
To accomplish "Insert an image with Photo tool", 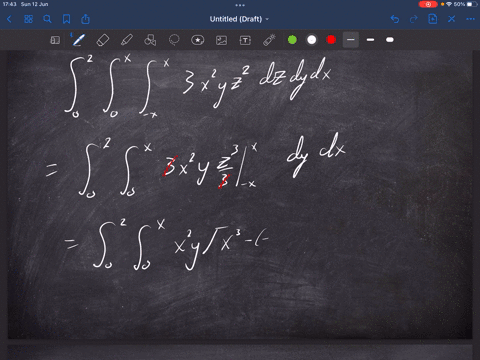I will tap(221, 40).
